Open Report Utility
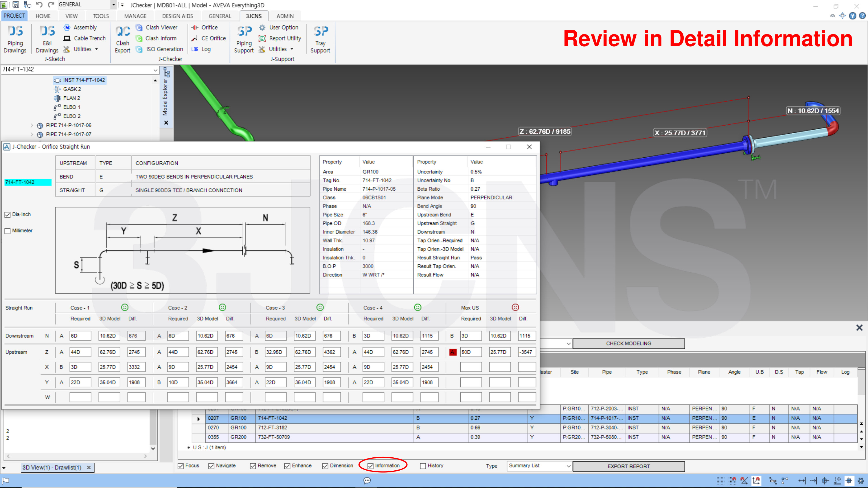This screenshot has height=488, width=868. (280, 38)
